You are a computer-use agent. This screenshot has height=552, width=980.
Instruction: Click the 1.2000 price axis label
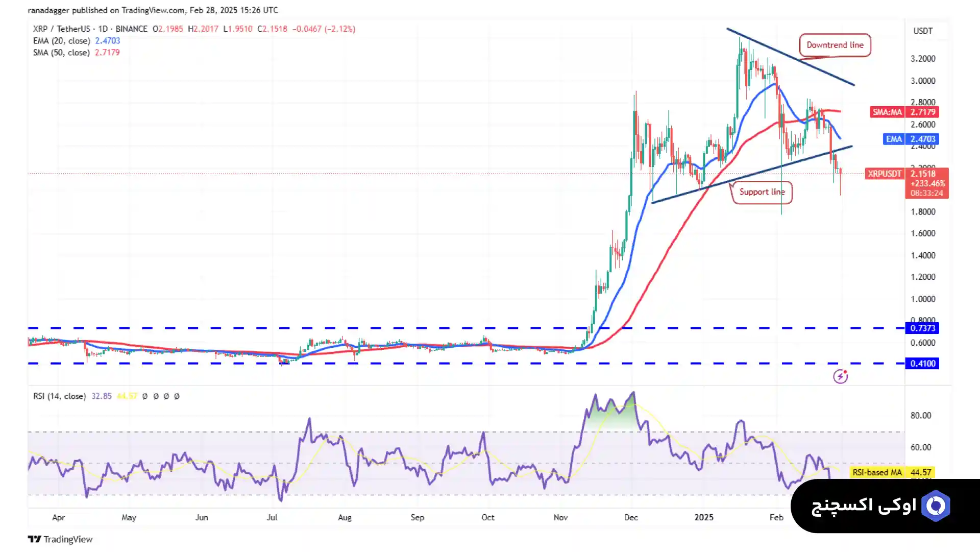(x=923, y=277)
